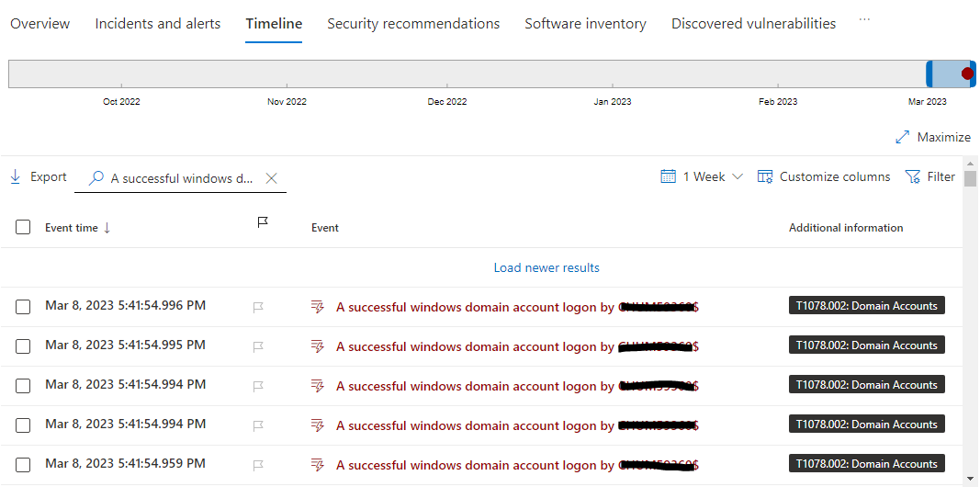Go to Software inventory tab
The width and height of the screenshot is (980, 487).
585,24
